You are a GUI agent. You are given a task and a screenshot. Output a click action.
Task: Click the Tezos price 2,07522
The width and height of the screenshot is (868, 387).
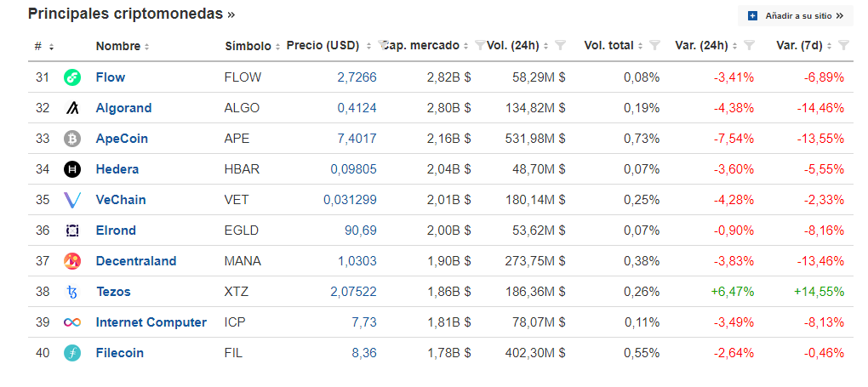tap(353, 292)
